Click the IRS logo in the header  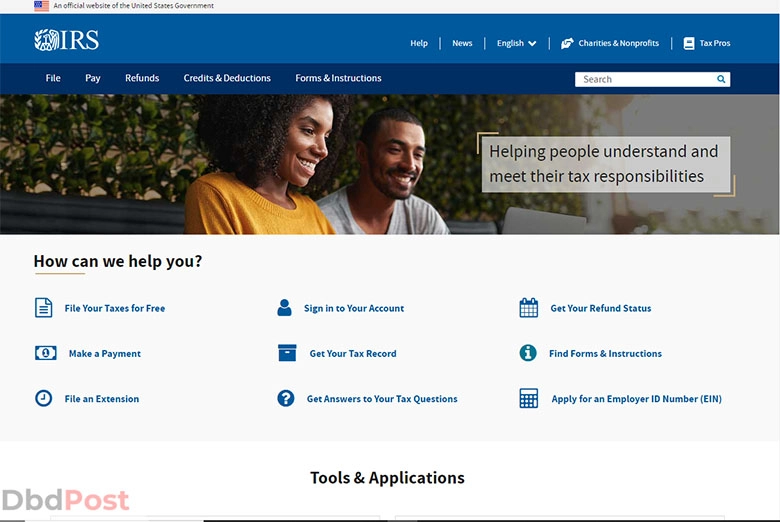click(x=67, y=40)
